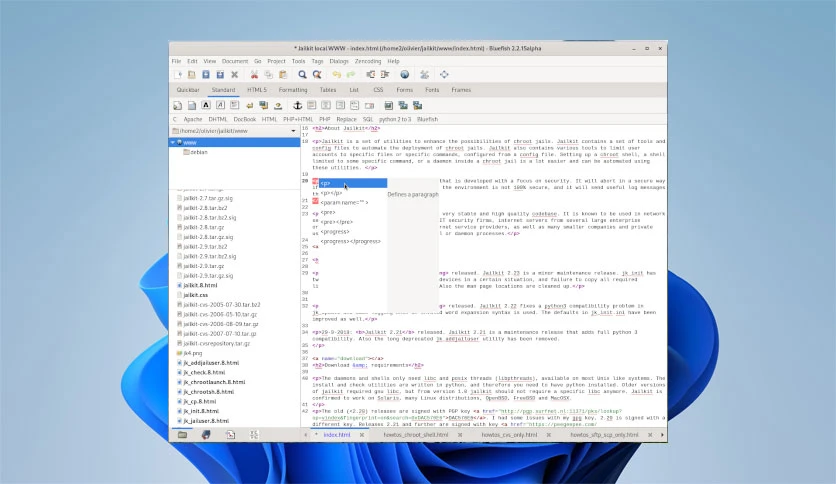Open the Dialogs menu
Viewport: 836px width, 484px height.
tap(339, 61)
